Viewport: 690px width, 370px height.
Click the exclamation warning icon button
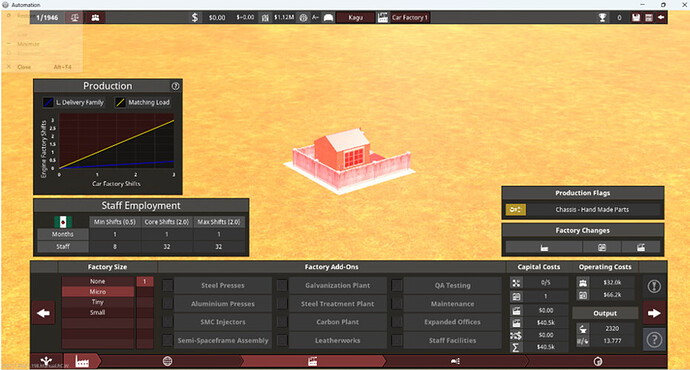[x=654, y=286]
